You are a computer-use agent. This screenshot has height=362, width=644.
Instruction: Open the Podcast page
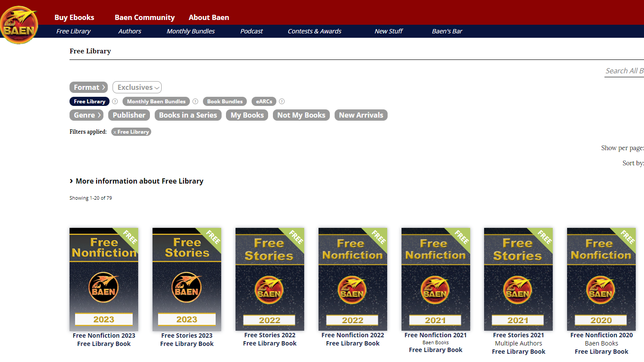click(252, 31)
